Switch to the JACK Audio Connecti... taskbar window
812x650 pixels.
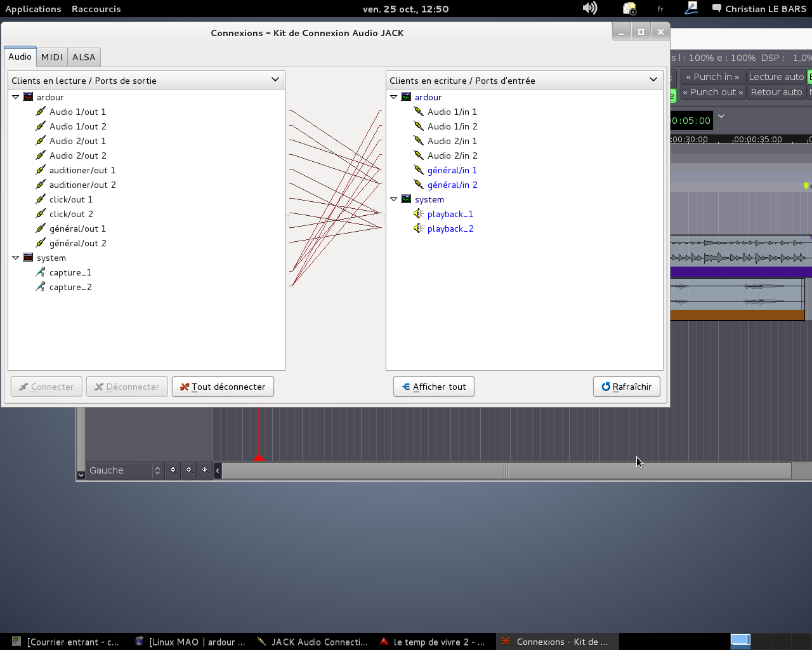point(312,642)
